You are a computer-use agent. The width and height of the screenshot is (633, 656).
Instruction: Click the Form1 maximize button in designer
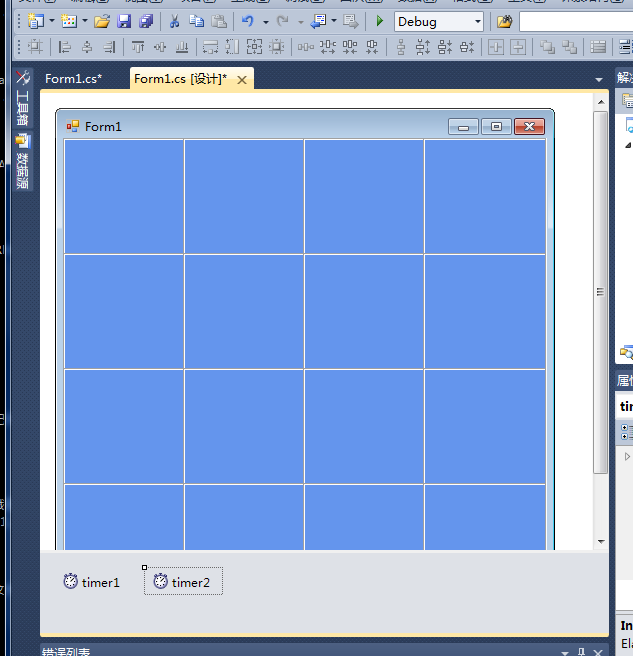tap(496, 127)
